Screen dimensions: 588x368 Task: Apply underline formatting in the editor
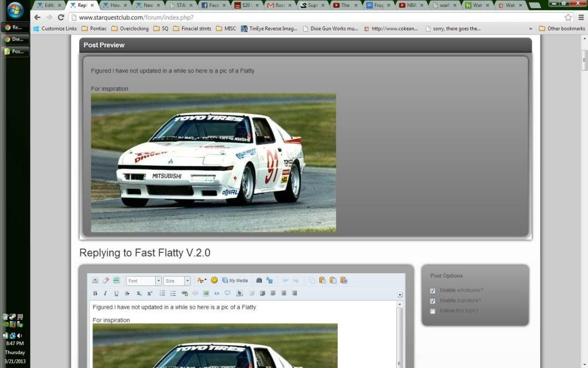[116, 293]
